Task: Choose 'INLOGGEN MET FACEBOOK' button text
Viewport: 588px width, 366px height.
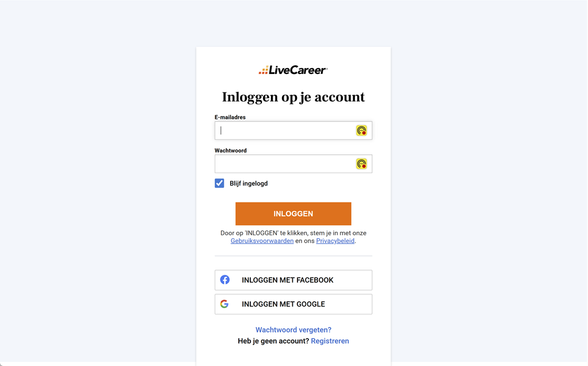Action: pos(287,280)
